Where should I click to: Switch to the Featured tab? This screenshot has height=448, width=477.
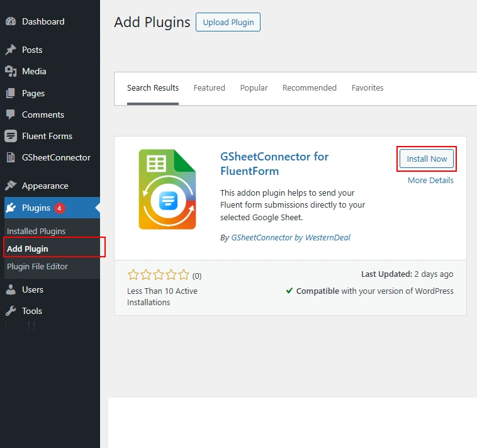click(x=209, y=88)
